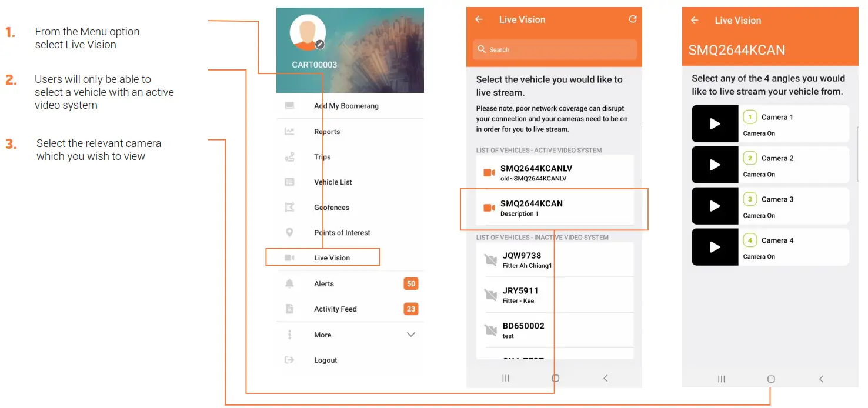868x408 pixels.
Task: Tap the camera icon next to SMQ2644KCANLV
Action: pyautogui.click(x=489, y=172)
